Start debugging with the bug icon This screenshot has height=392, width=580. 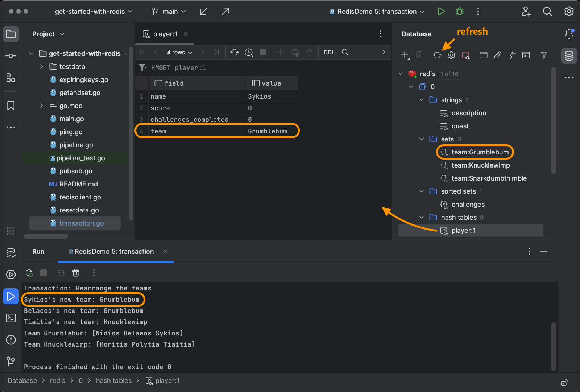coord(459,12)
